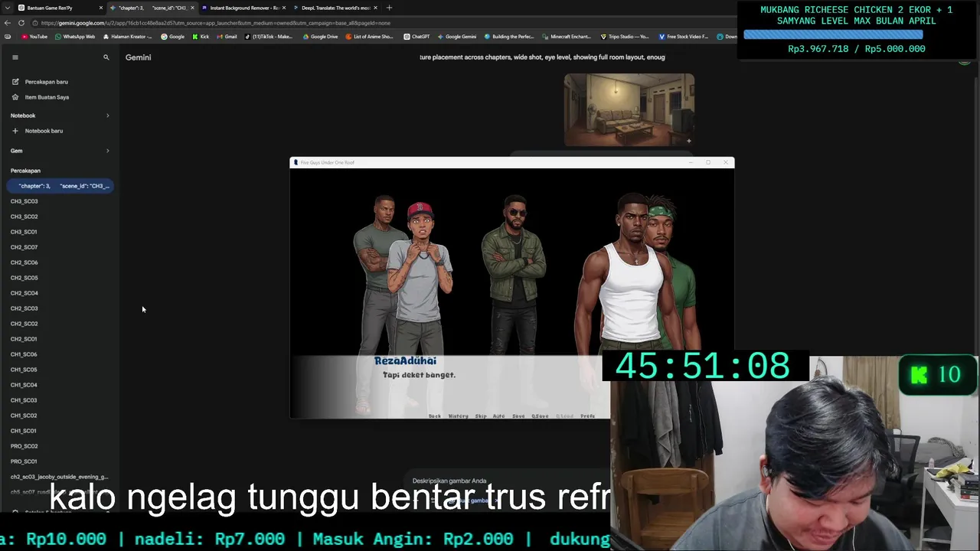Click Skip in the game quick menu
Screen dimensions: 980x551
(x=481, y=416)
